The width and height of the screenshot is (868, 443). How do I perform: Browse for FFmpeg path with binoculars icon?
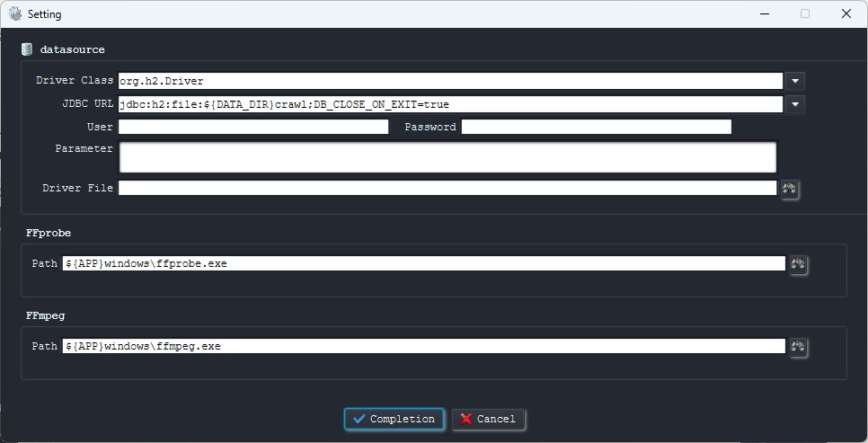[x=798, y=347]
